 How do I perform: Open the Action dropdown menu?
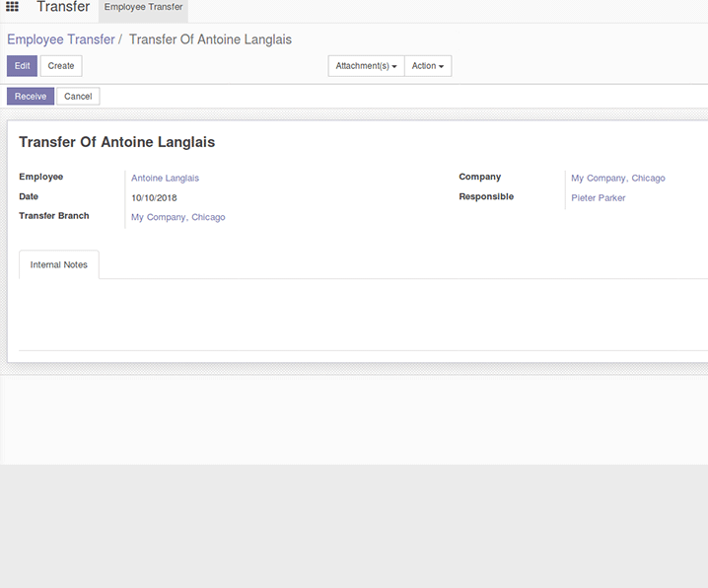427,66
